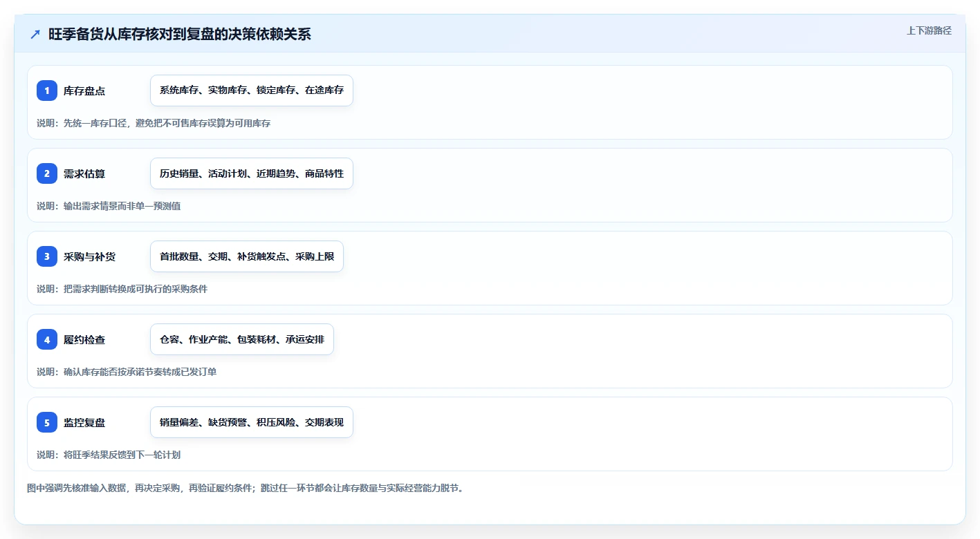The height and width of the screenshot is (539, 980).
Task: Click the 库存盘点 step label
Action: click(x=84, y=91)
